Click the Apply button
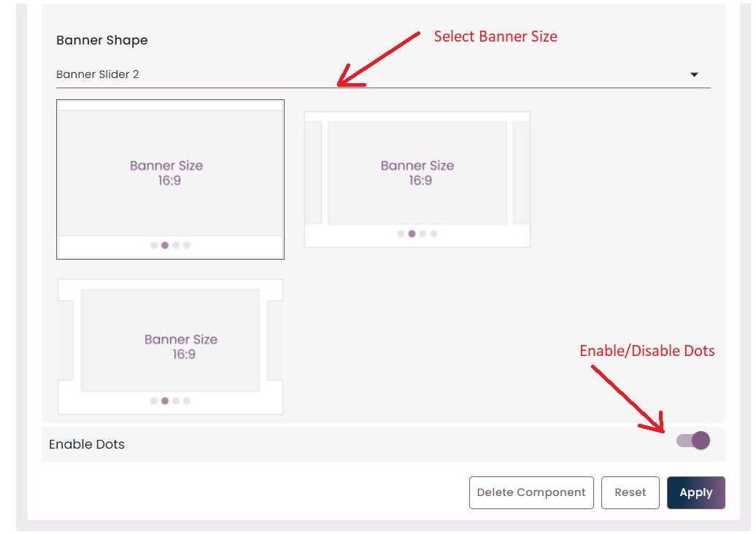The height and width of the screenshot is (534, 756). 695,492
